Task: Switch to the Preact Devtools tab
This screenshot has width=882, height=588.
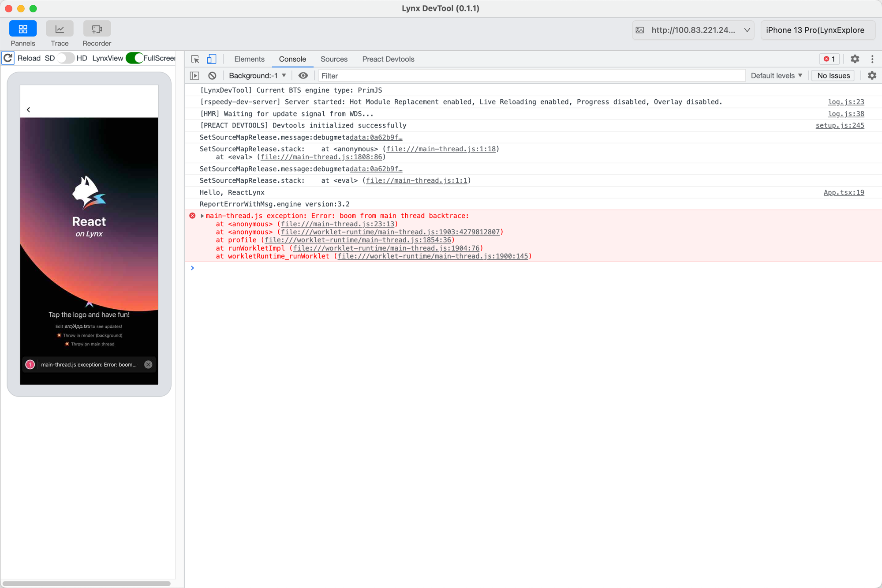Action: pos(388,59)
